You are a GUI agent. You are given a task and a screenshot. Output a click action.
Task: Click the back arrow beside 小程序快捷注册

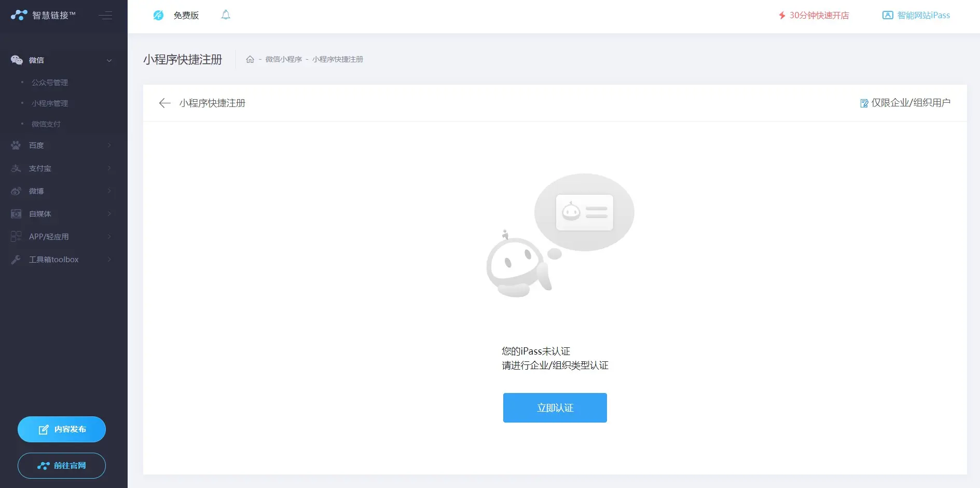tap(164, 103)
